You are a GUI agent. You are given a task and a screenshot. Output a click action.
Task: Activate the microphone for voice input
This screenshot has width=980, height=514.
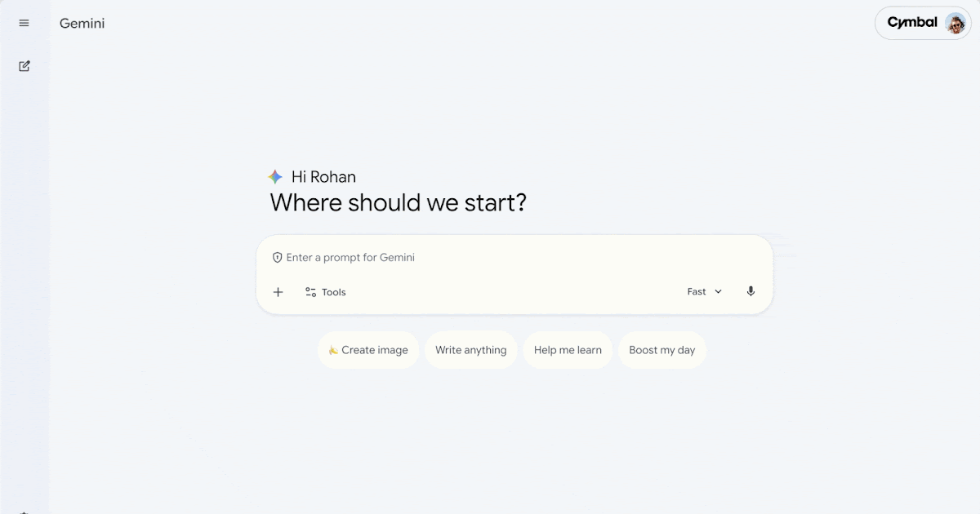click(751, 291)
